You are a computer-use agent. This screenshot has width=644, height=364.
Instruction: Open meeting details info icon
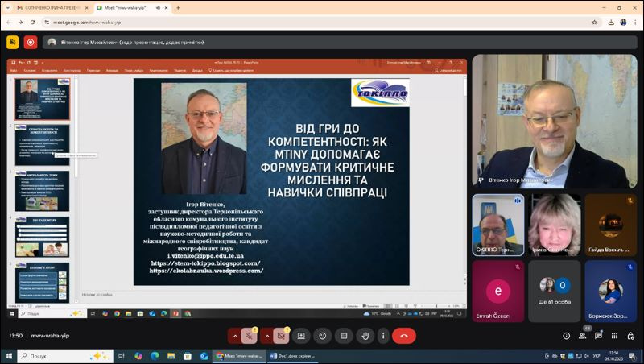pyautogui.click(x=566, y=336)
